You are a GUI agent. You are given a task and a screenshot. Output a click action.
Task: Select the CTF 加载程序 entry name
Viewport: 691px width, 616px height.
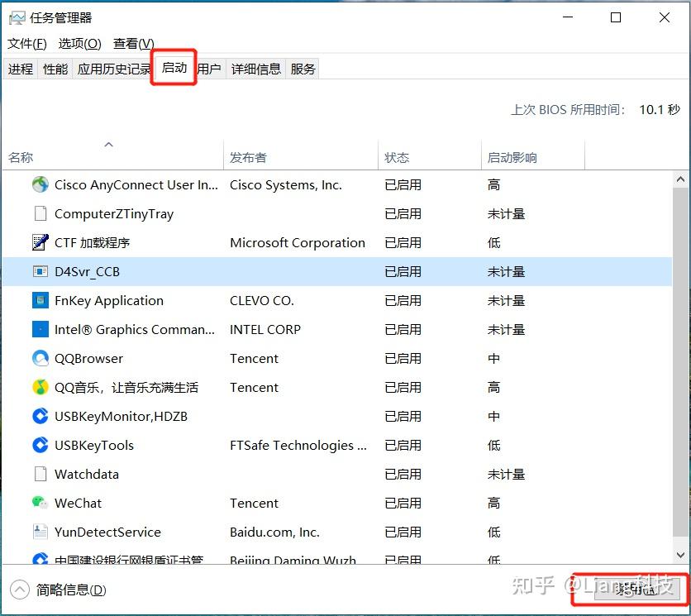click(x=92, y=243)
